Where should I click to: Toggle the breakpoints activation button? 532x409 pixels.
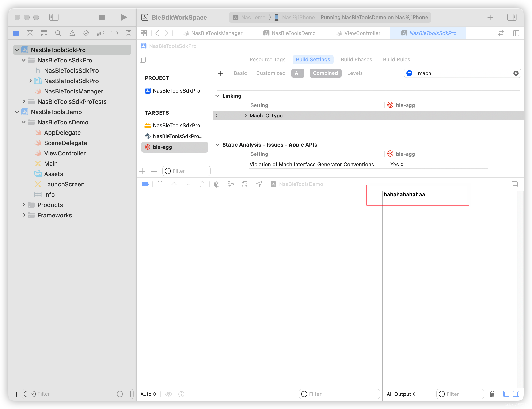coord(145,184)
